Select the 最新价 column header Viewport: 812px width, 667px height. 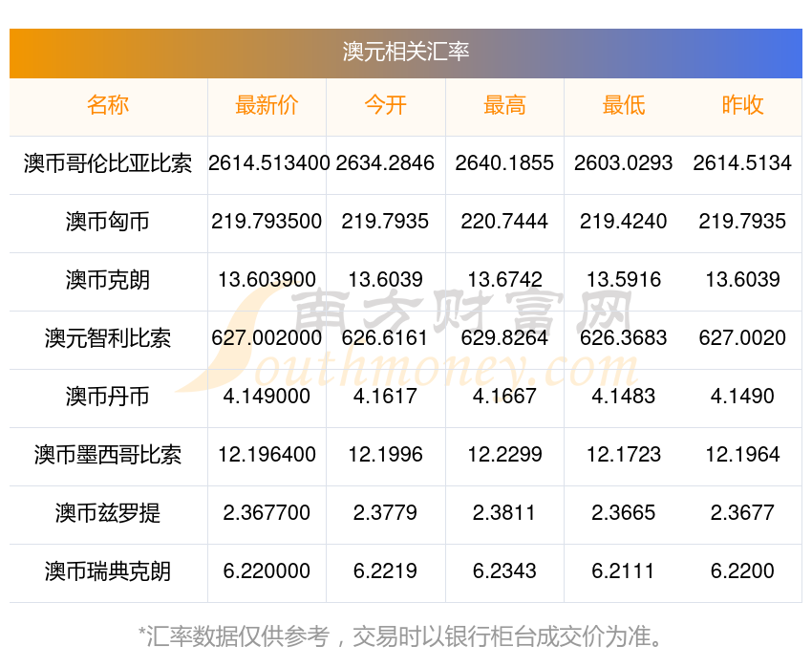point(267,105)
